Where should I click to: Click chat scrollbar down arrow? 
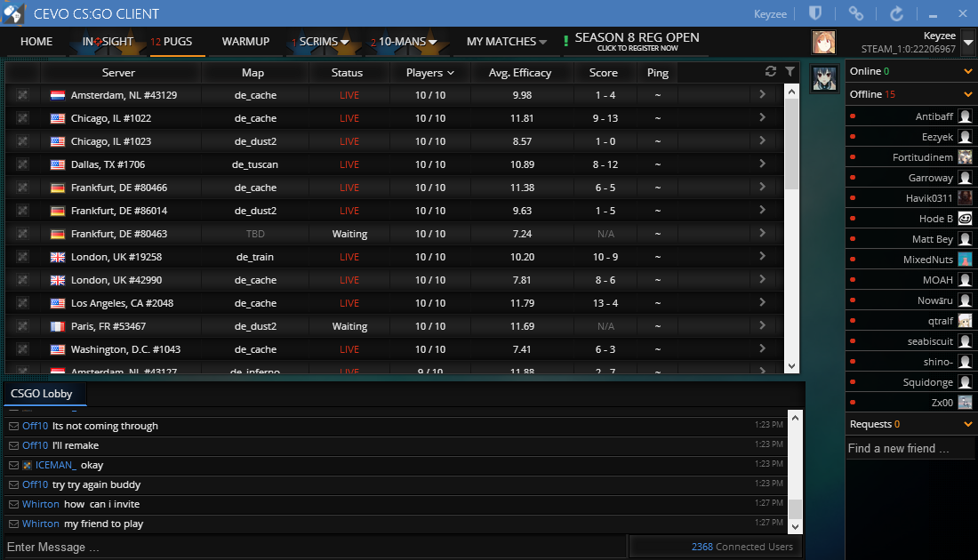[x=795, y=527]
